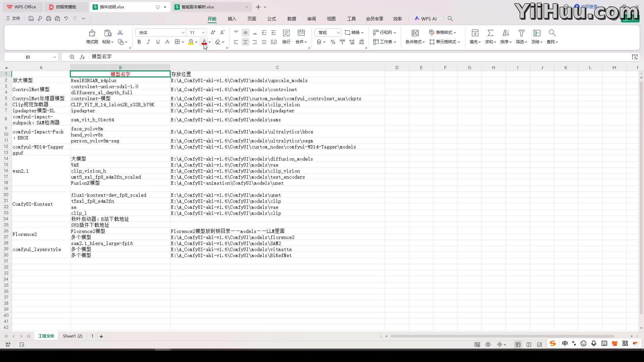Toggle bold formatting
The image size is (644, 362).
[x=139, y=42]
